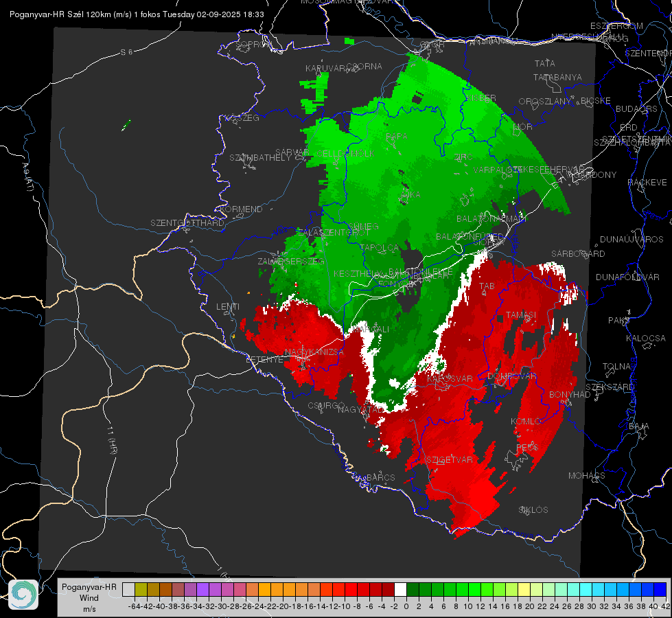The image size is (672, 618).
Task: Select the TAMASI town label
Action: coord(521,314)
